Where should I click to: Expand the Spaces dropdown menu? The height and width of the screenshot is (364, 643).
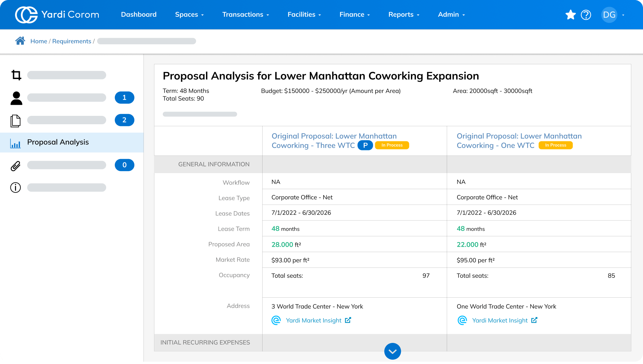tap(189, 15)
